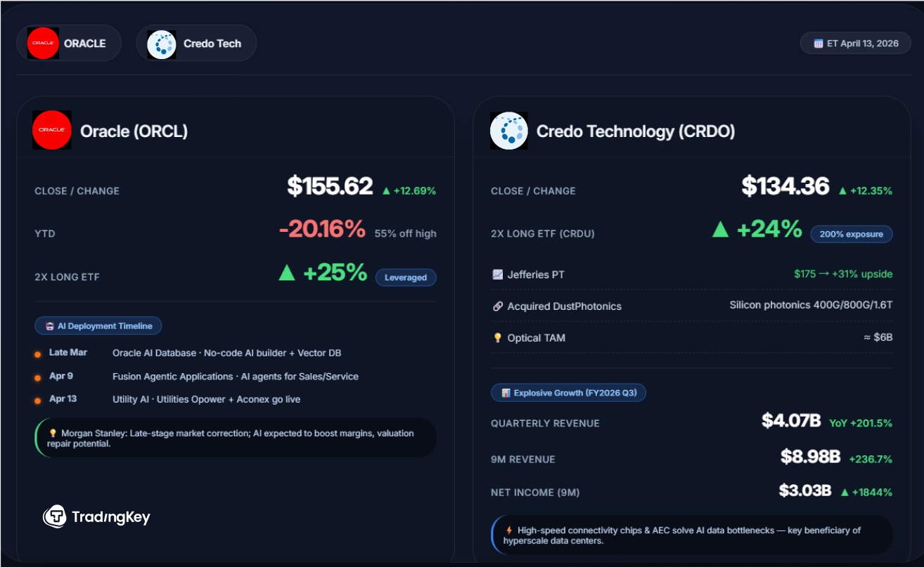Image resolution: width=924 pixels, height=567 pixels.
Task: Open the AI Deployment Timeline tag
Action: coord(98,326)
